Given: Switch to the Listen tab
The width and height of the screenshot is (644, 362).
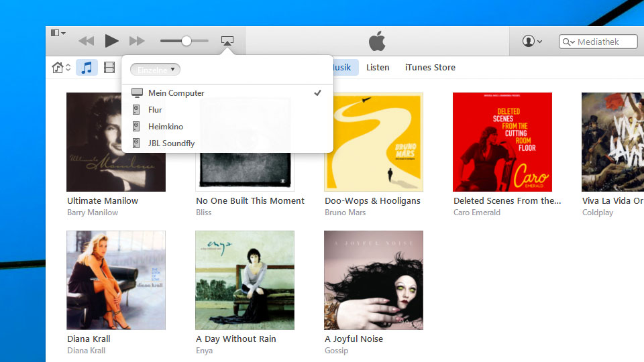Looking at the screenshot, I should click(x=378, y=67).
